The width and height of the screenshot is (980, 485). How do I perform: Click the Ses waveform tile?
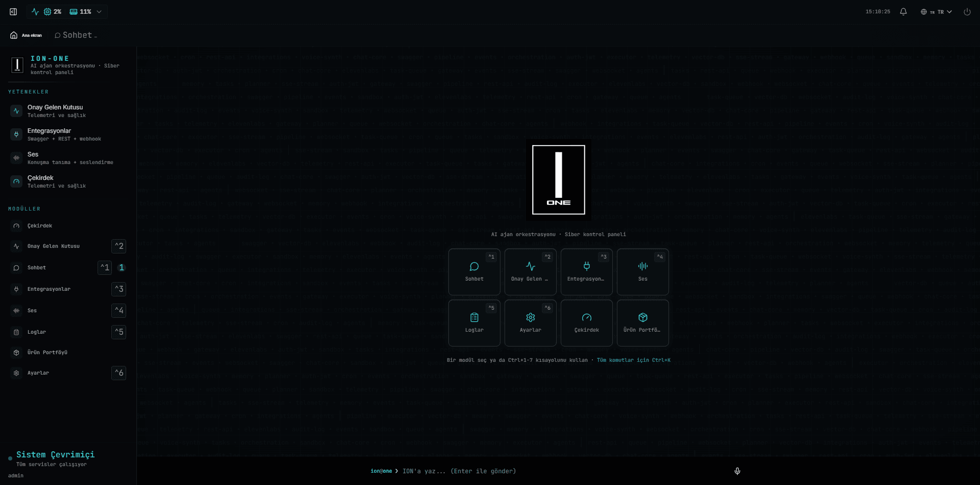[643, 271]
